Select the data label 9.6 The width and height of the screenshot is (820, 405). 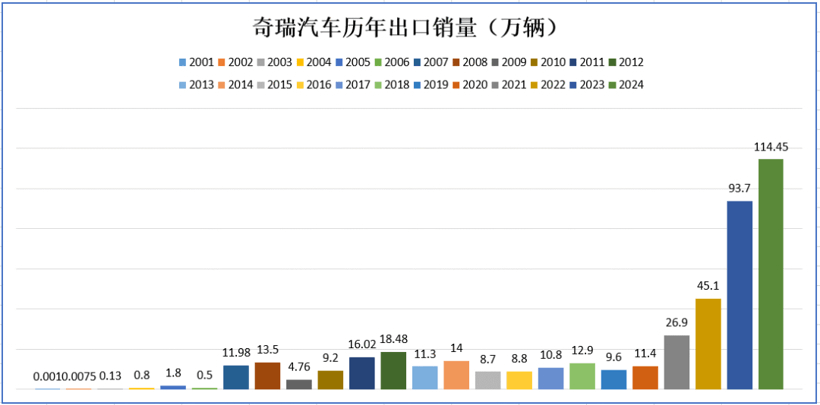613,358
